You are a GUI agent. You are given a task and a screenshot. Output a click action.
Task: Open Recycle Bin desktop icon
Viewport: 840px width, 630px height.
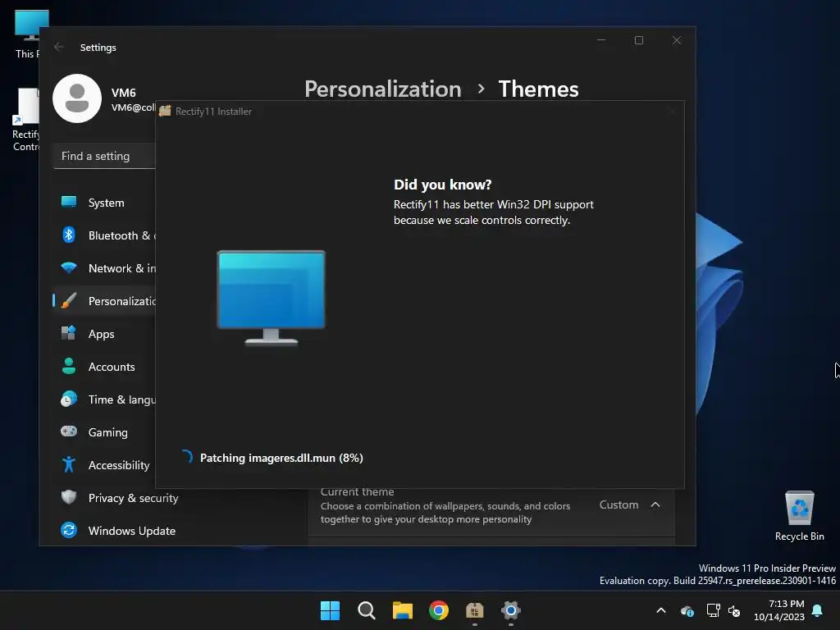pyautogui.click(x=799, y=517)
